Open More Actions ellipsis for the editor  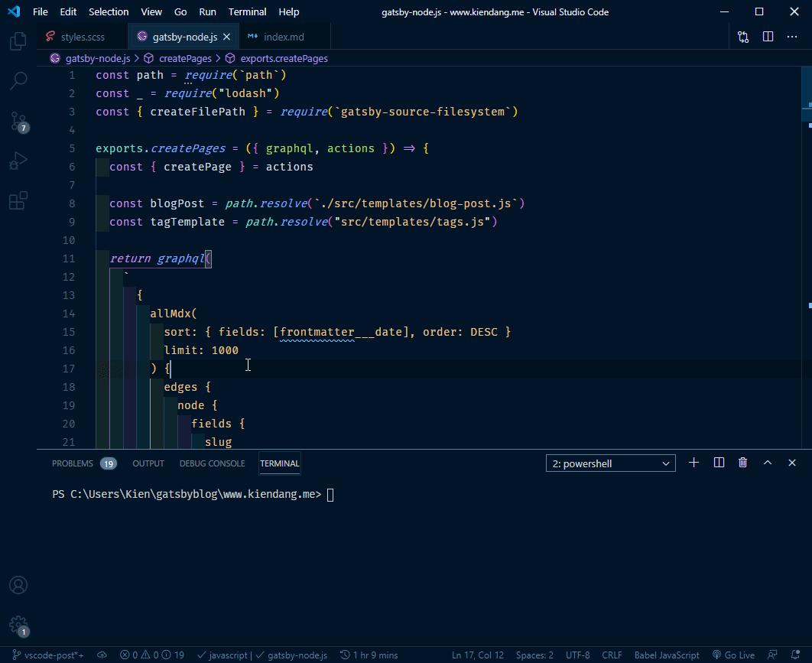792,37
